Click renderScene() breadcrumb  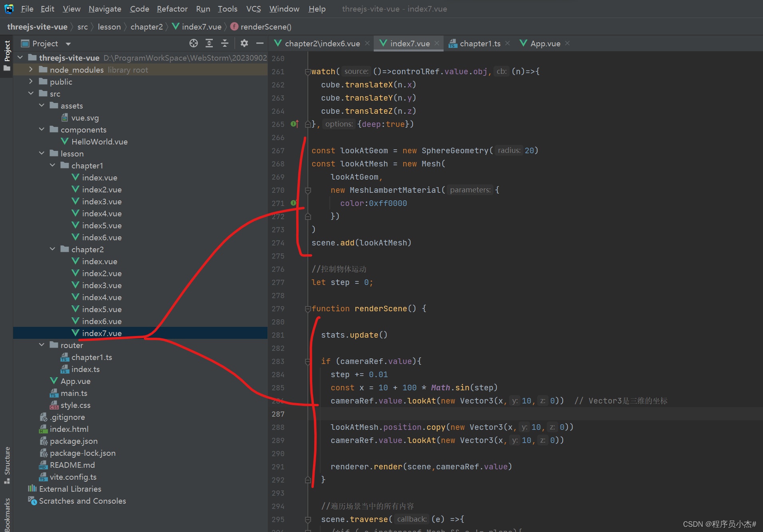(x=261, y=27)
